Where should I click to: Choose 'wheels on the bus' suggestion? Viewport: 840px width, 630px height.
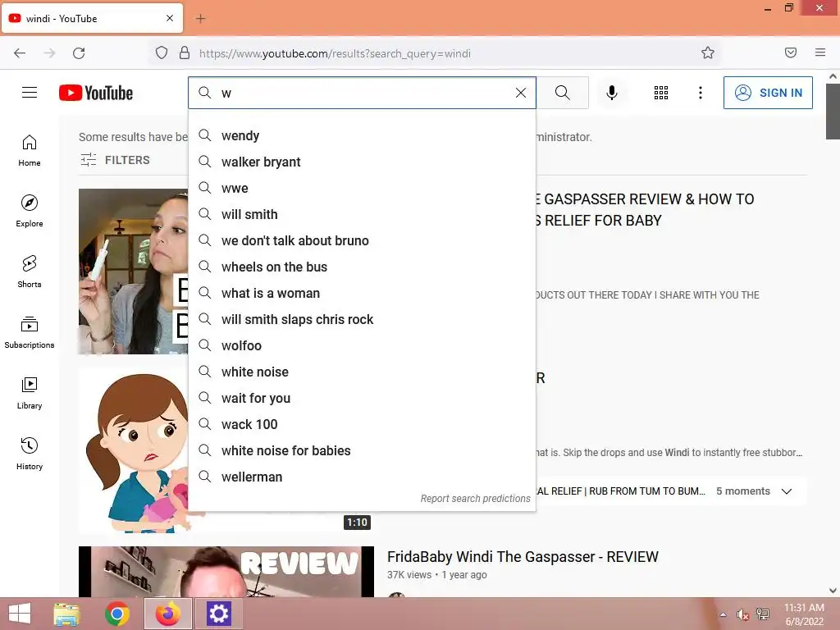point(362,267)
